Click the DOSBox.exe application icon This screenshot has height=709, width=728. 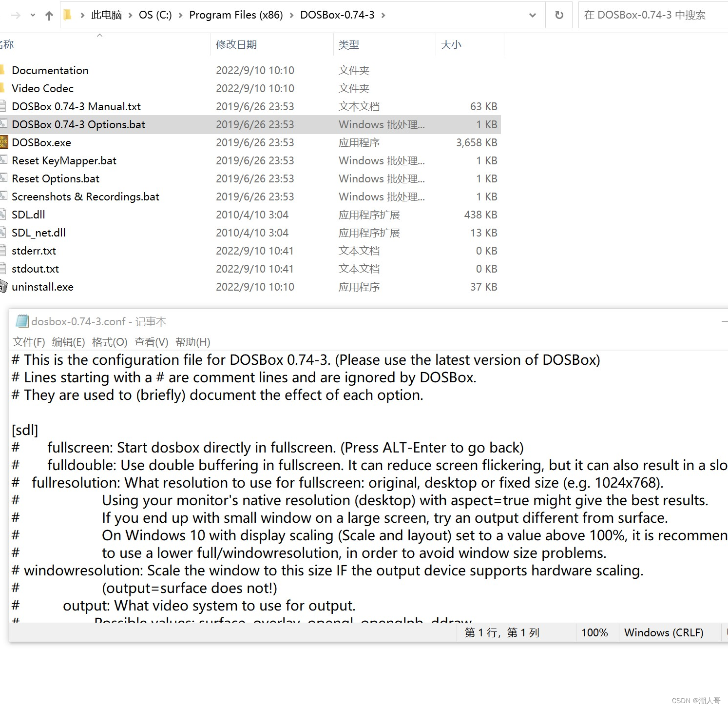tap(3, 142)
